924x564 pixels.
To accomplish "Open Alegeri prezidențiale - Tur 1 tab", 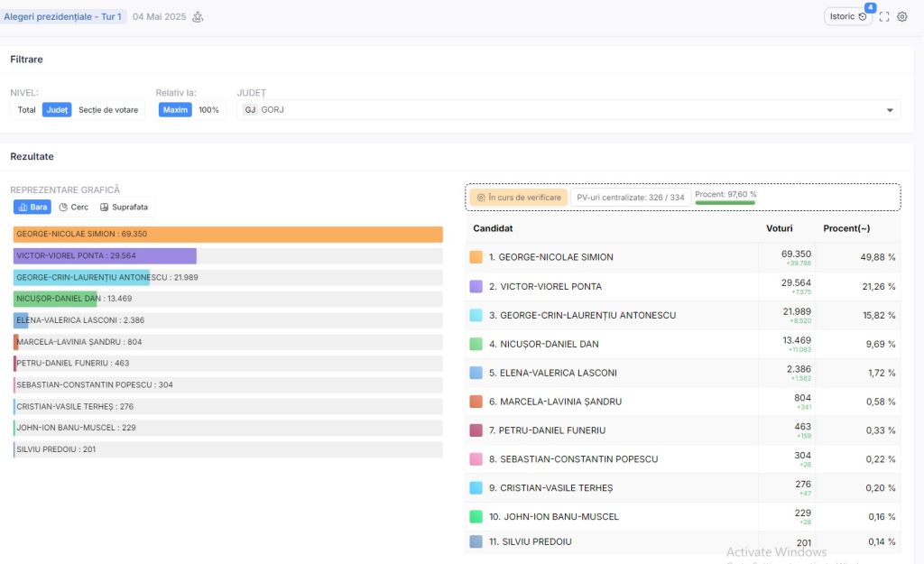I will [x=62, y=16].
